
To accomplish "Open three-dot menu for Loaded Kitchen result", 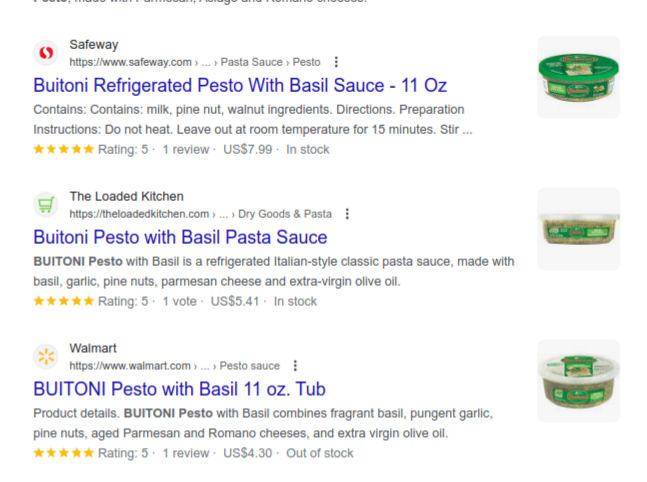I will [x=347, y=214].
